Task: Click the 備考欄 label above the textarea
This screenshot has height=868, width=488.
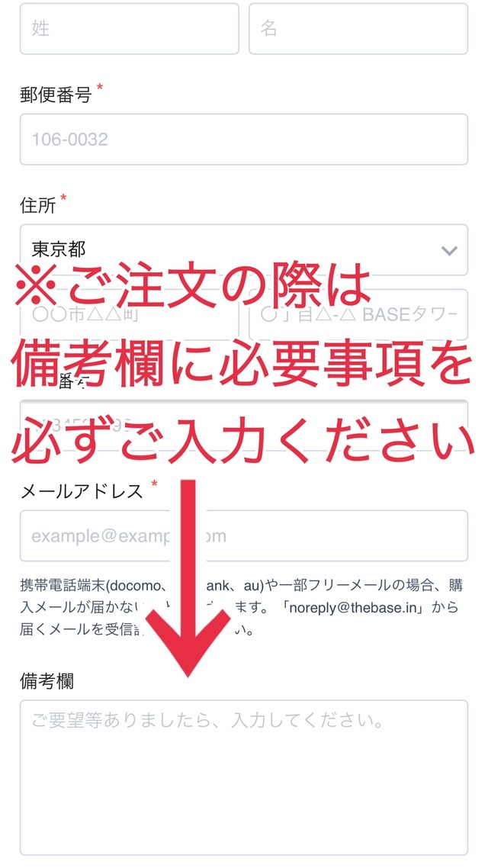Action: 47,681
